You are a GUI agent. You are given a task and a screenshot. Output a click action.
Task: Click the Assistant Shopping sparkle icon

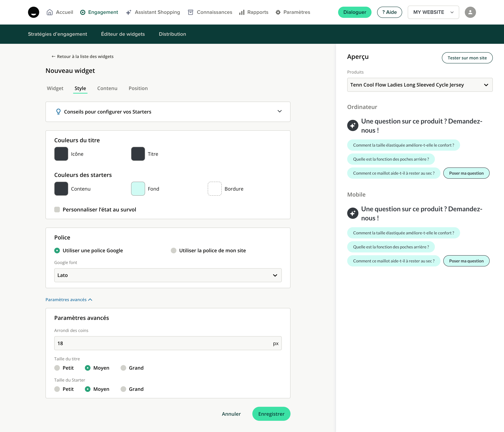coord(129,12)
